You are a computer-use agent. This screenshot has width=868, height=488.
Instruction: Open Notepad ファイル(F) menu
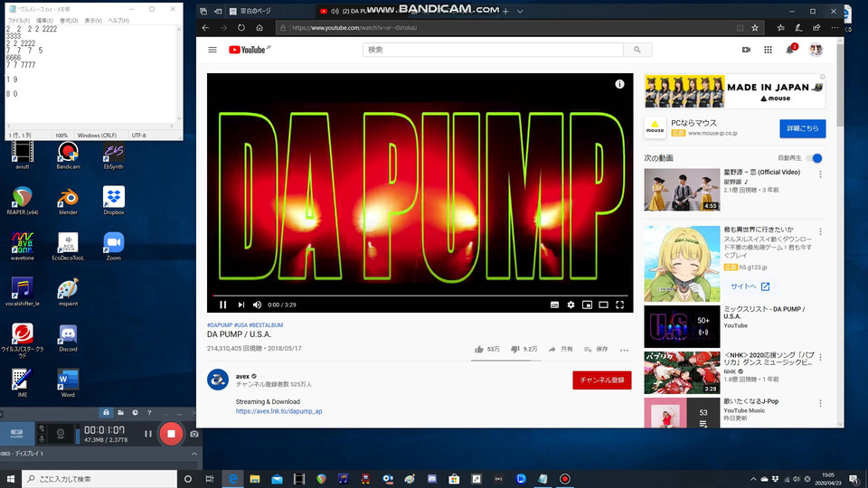[x=19, y=21]
